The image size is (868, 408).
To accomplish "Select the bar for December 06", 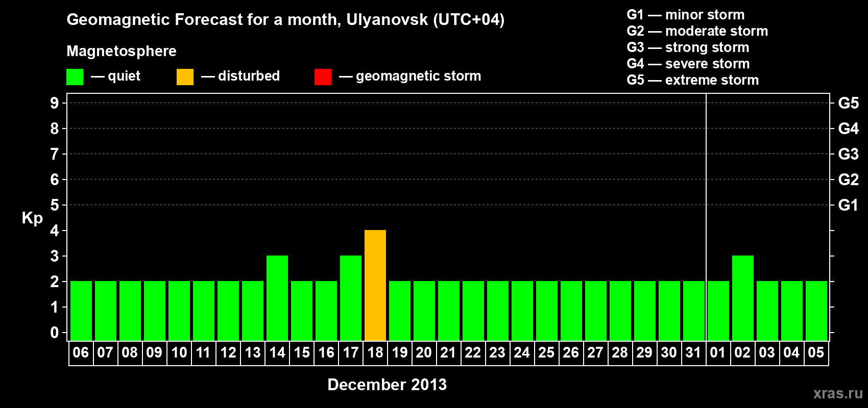I will coord(81,311).
